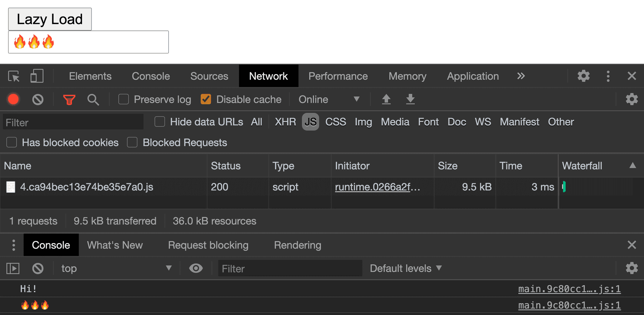The image size is (644, 315).
Task: Open the top JavaScript context dropdown
Action: tap(116, 268)
